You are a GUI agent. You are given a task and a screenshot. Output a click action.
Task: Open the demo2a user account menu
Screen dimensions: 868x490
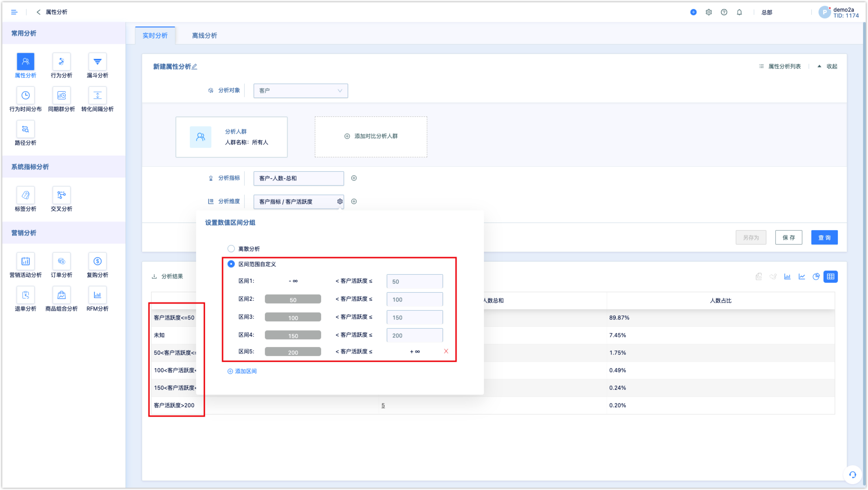tap(839, 12)
